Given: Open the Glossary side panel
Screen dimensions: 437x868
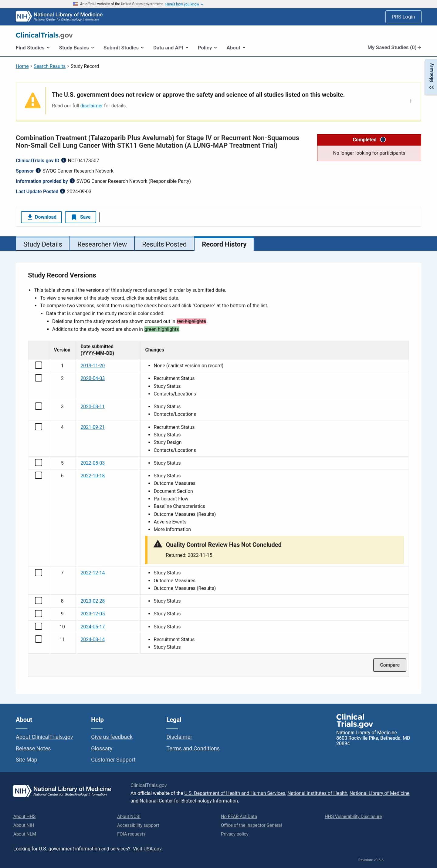Looking at the screenshot, I should [x=431, y=77].
